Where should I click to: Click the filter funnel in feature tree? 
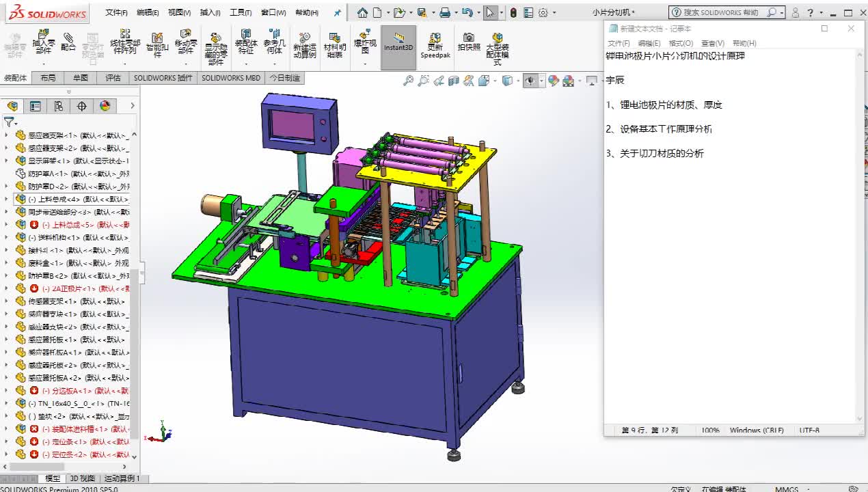8,122
